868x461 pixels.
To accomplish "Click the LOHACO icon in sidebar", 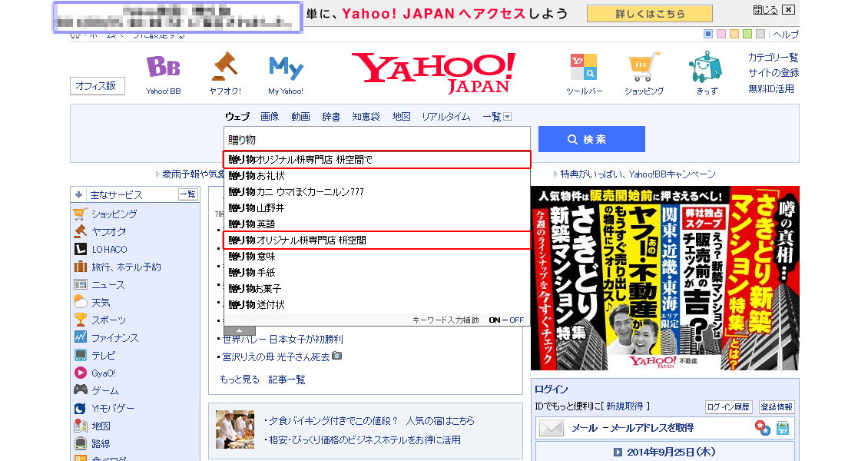I will coord(80,249).
